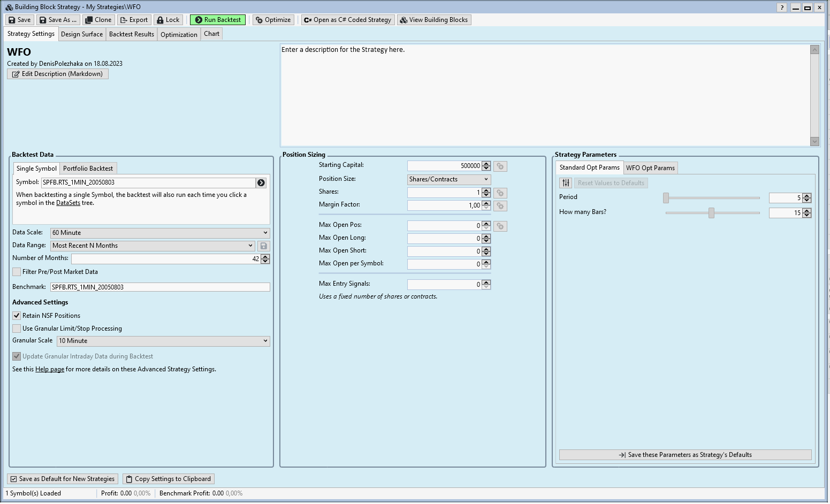Open the Granular Scale dropdown
This screenshot has height=504, width=830.
[x=163, y=341]
